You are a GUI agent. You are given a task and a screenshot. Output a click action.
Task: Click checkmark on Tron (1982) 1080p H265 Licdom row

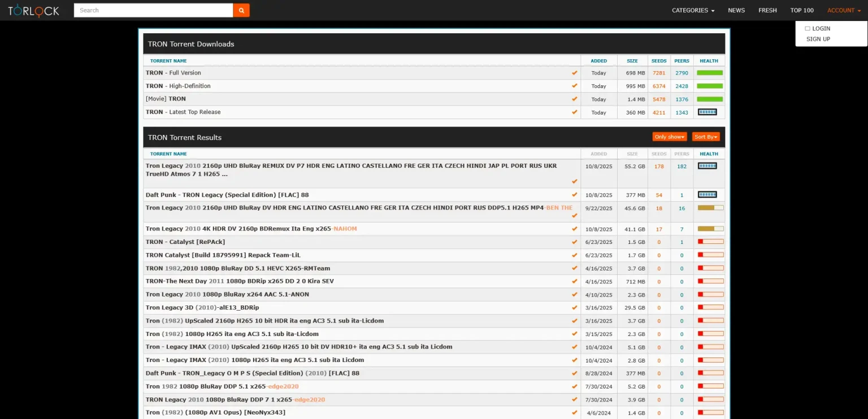[575, 334]
